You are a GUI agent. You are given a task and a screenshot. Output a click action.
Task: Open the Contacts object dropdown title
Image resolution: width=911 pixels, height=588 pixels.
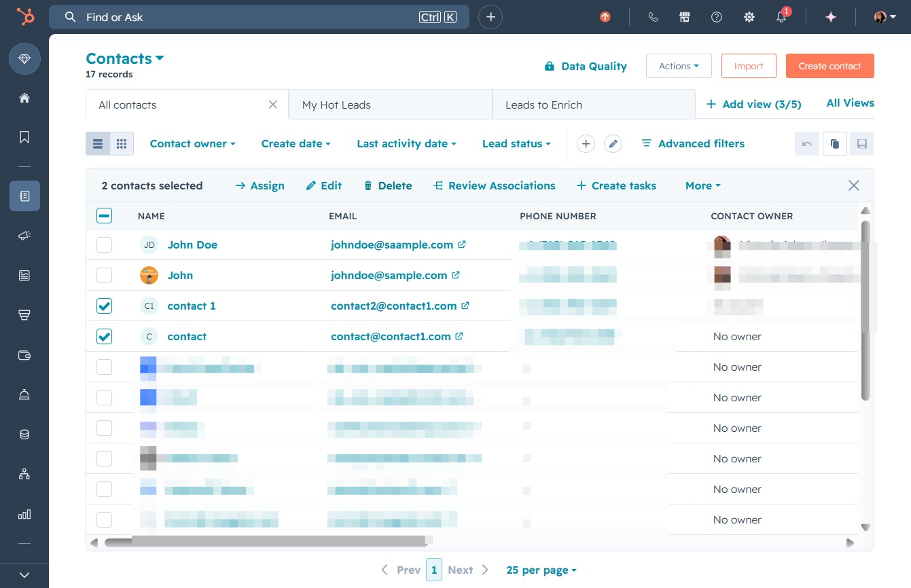125,58
